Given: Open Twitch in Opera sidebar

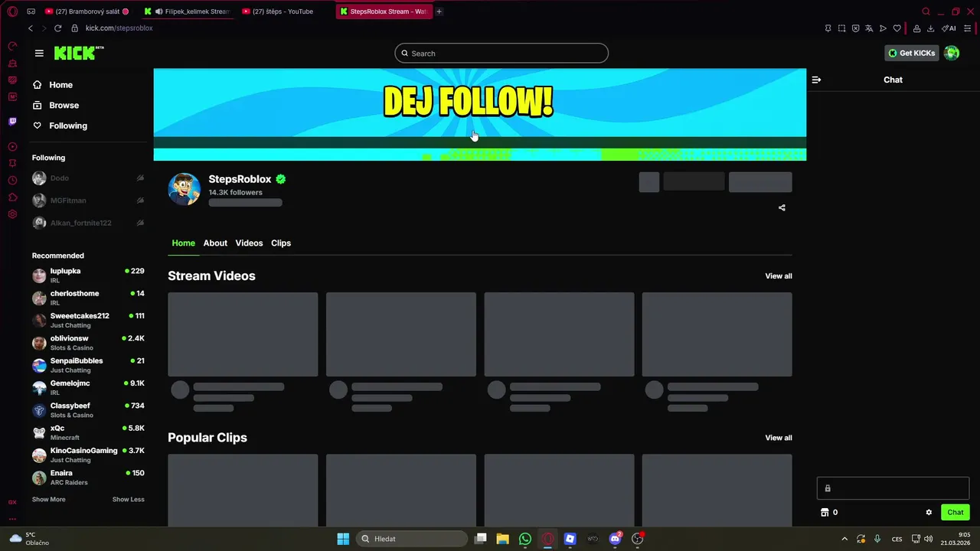Looking at the screenshot, I should tap(12, 121).
